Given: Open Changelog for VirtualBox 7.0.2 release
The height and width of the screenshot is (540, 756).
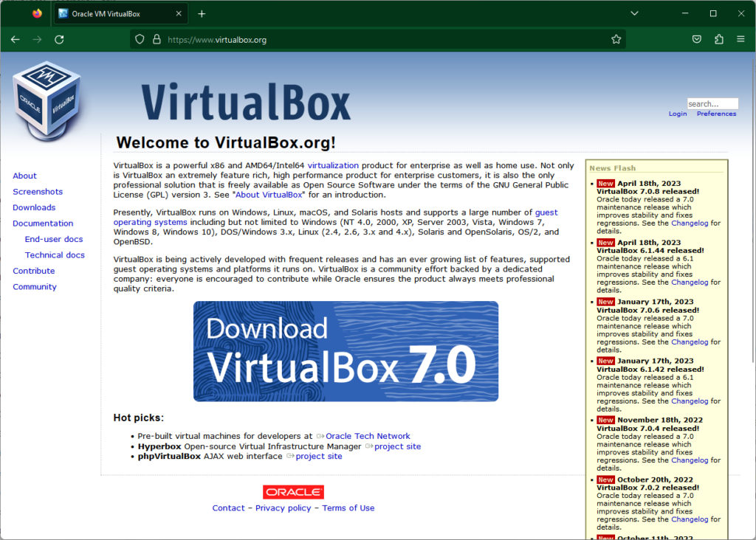Looking at the screenshot, I should (690, 520).
